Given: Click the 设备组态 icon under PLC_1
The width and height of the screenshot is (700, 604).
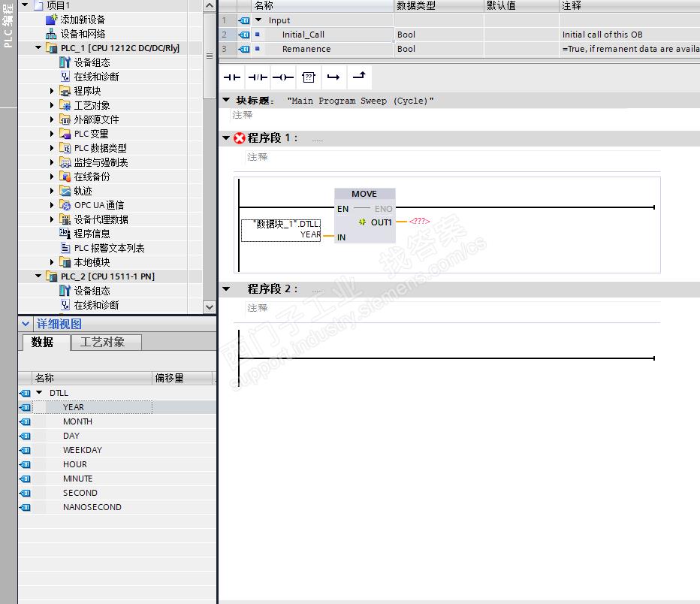Looking at the screenshot, I should (65, 62).
